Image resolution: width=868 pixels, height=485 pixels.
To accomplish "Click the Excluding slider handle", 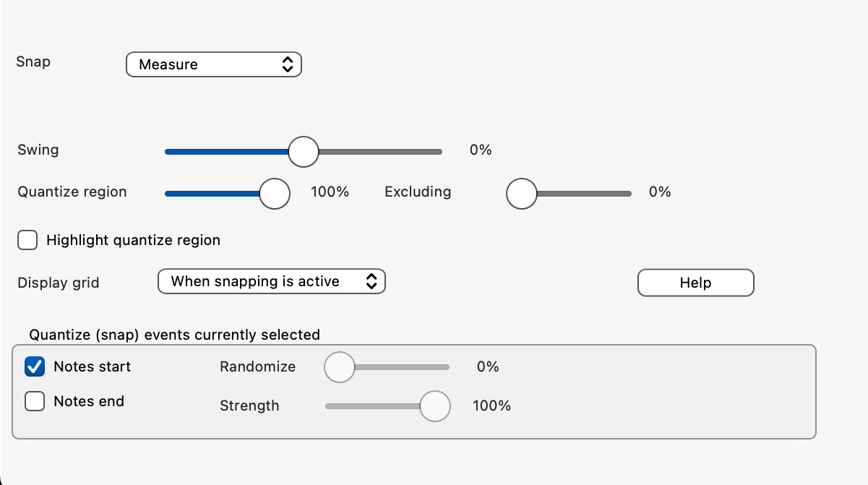I will [522, 193].
